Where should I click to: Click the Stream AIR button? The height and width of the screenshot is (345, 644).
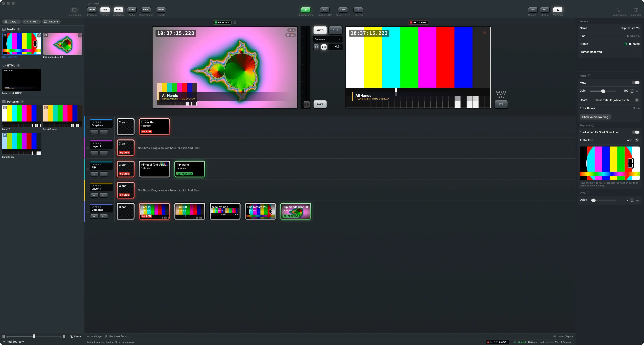[545, 10]
